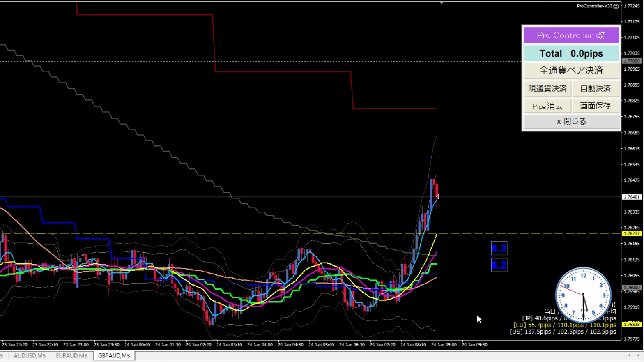The width and height of the screenshot is (644, 362).
Task: Click 24 Jan 04:00 time label
Action: (x=260, y=345)
